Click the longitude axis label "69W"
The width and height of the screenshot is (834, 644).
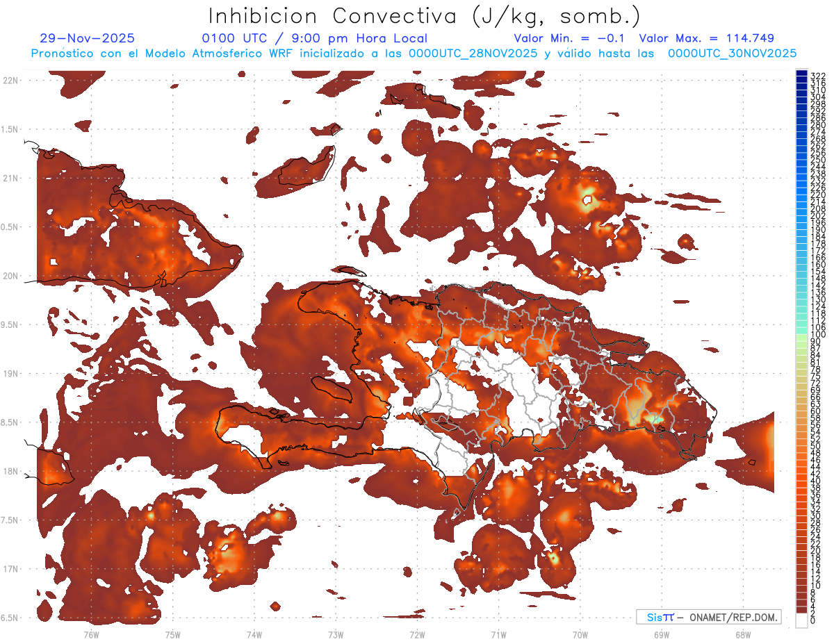click(661, 634)
